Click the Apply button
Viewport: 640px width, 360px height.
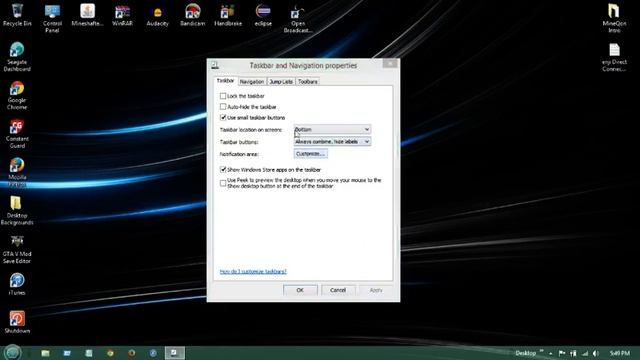[x=376, y=290]
